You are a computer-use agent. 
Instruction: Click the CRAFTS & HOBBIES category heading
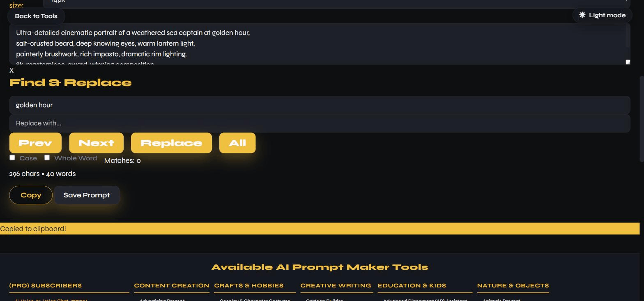(248, 285)
